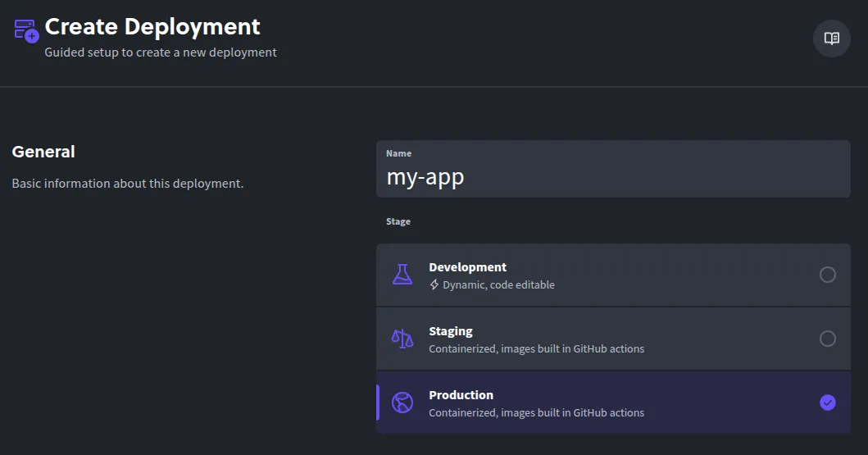
Task: Focus the Name field containing my-app
Action: [611, 177]
